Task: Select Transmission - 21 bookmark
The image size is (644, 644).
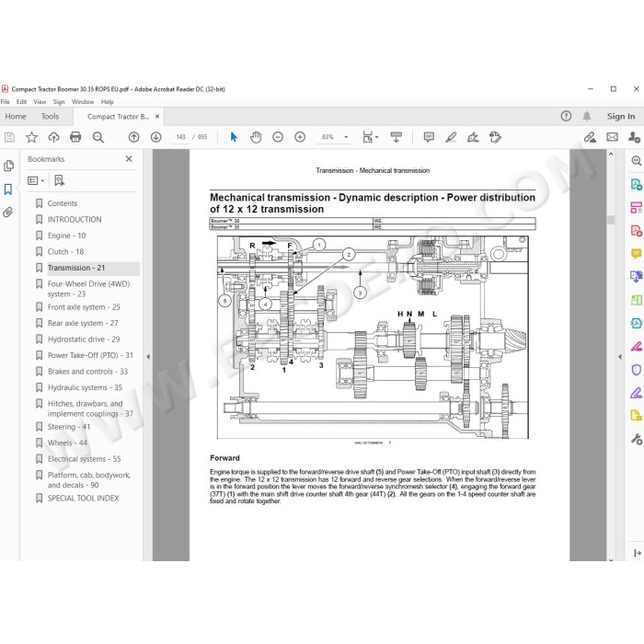Action: point(76,268)
